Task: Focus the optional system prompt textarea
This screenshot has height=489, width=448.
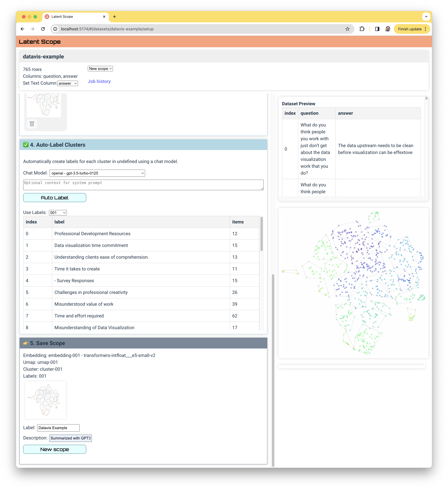Action: point(143,185)
